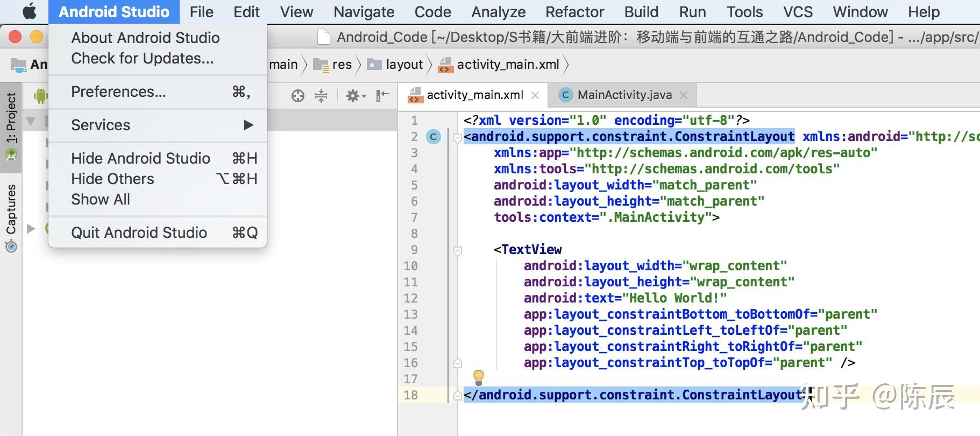Click the layout_constraintBottom_toBottomOf line
This screenshot has width=980, height=436.
pyautogui.click(x=701, y=314)
